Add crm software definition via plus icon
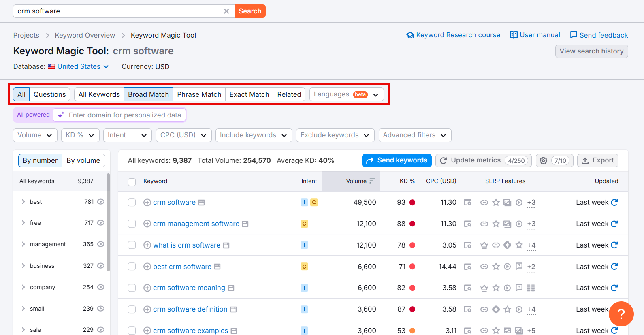Screen dimensions: 644x335 [x=147, y=309]
